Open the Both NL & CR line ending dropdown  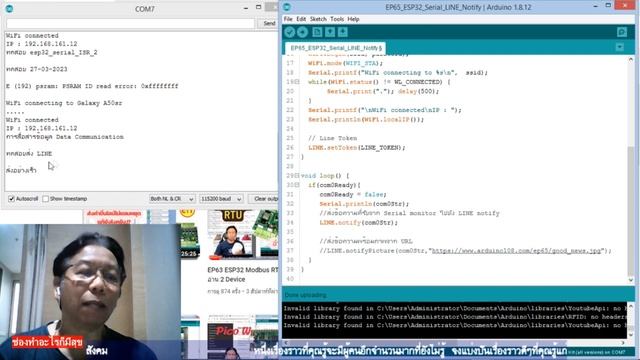point(172,199)
